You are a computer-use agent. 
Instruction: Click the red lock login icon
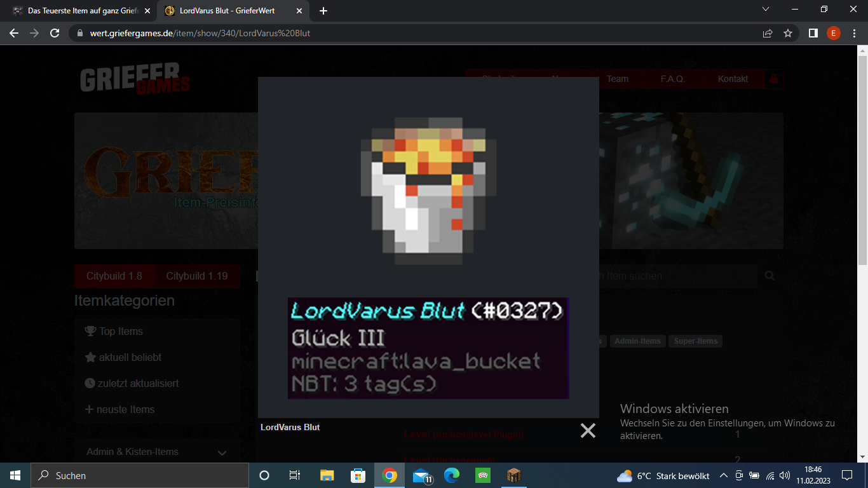[773, 79]
